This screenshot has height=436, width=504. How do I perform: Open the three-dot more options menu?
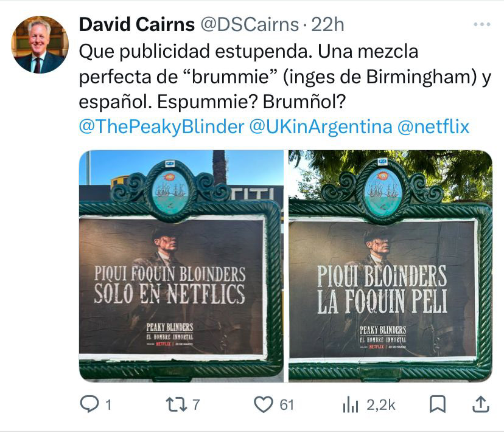click(482, 24)
